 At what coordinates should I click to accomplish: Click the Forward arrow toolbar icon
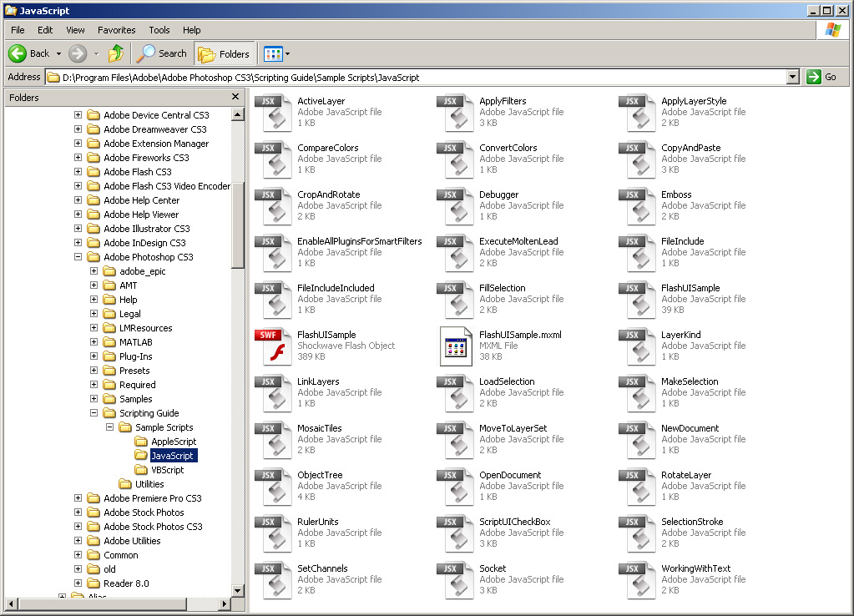coord(78,53)
